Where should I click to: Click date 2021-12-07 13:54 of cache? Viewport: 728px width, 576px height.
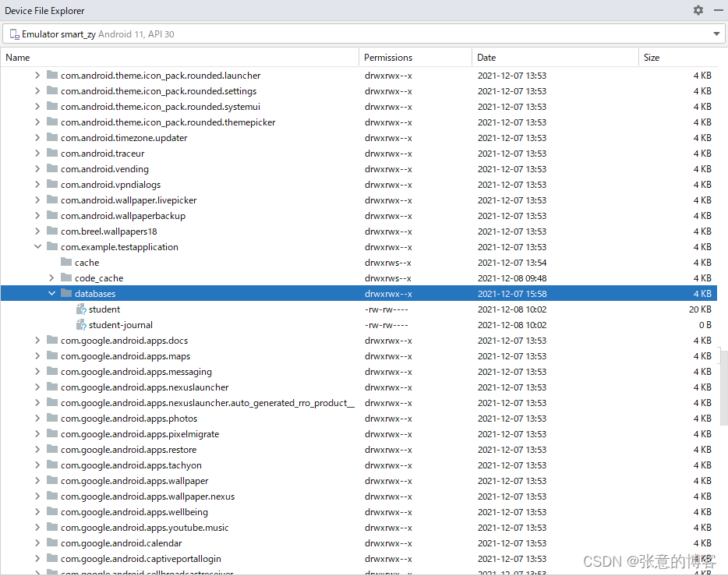(512, 263)
